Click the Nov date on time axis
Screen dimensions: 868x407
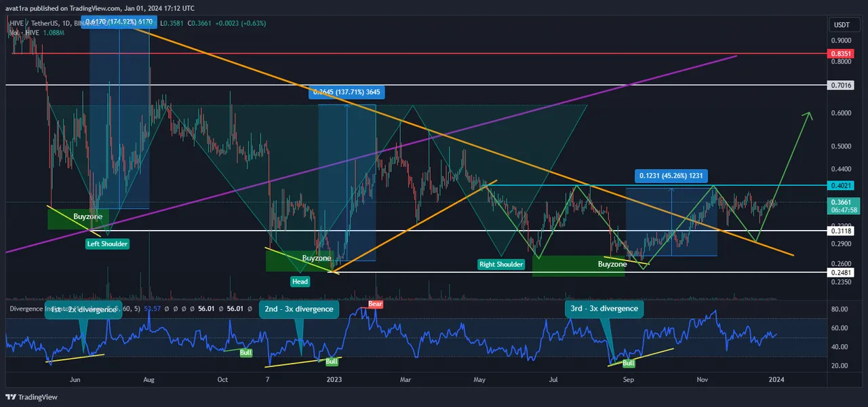(703, 380)
